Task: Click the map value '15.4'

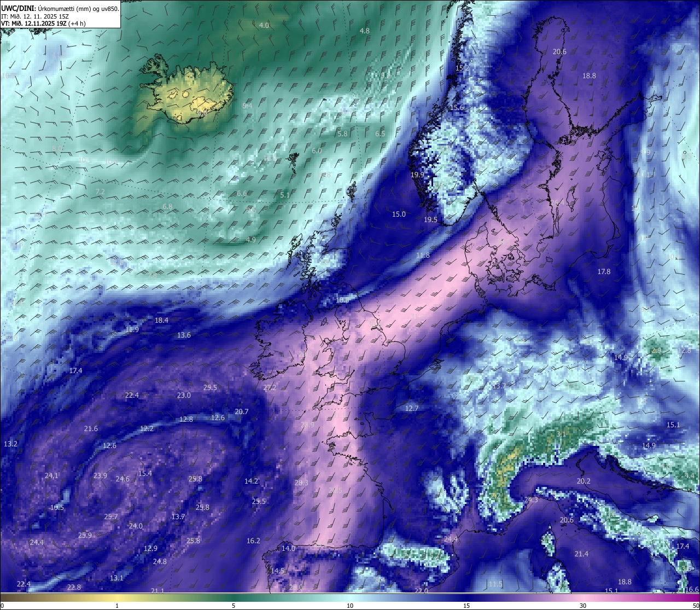Action: 145,474
